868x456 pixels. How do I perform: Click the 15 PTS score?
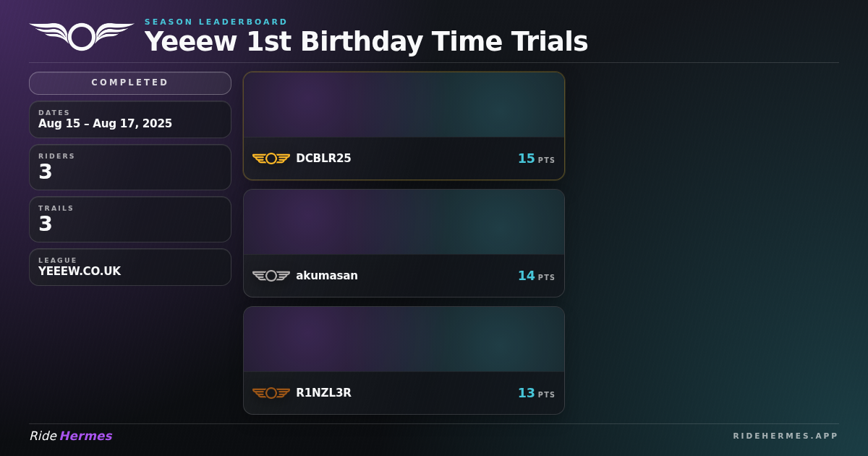tap(536, 159)
